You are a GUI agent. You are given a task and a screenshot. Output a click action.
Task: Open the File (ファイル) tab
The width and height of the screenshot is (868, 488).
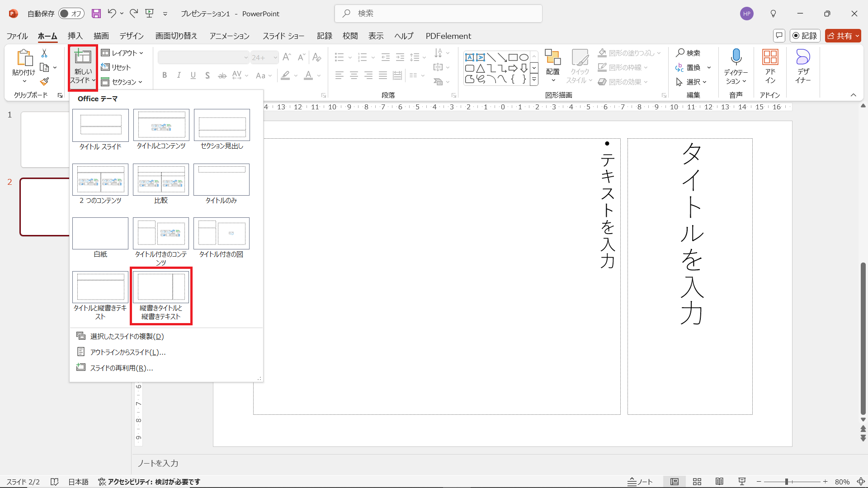coord(17,36)
